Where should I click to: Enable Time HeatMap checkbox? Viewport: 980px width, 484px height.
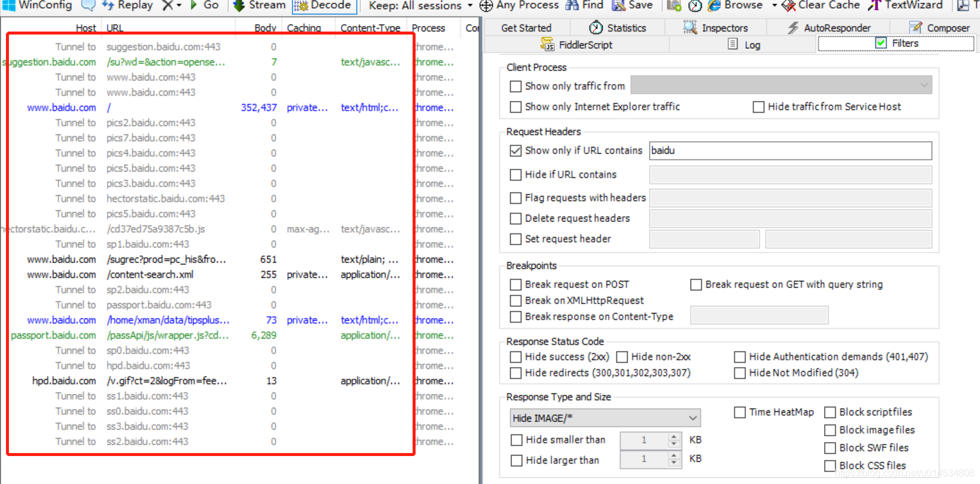[x=740, y=413]
